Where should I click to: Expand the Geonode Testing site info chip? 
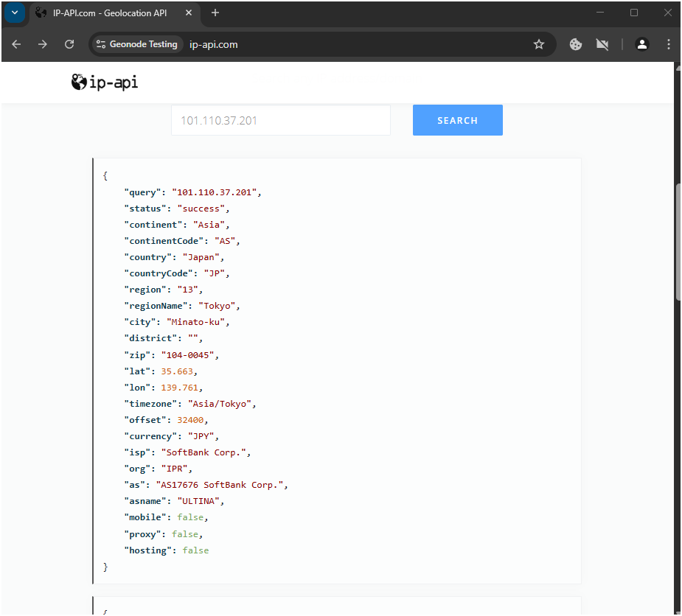click(x=136, y=44)
